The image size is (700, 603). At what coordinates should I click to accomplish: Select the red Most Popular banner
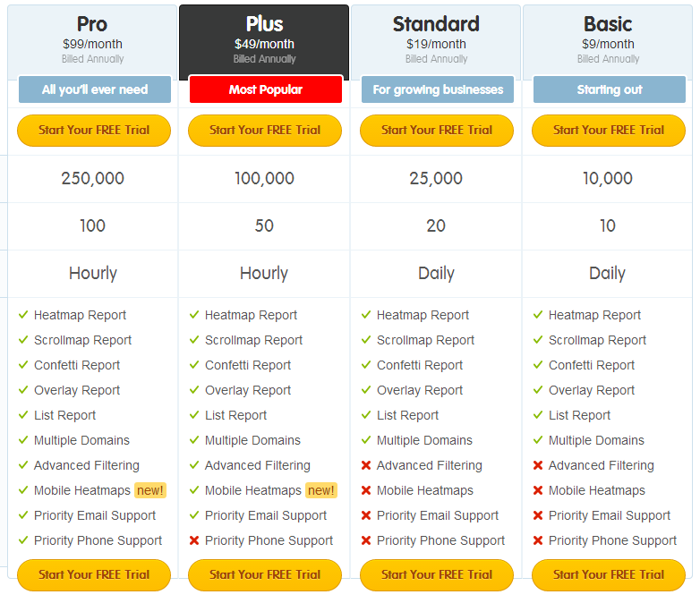(x=266, y=89)
